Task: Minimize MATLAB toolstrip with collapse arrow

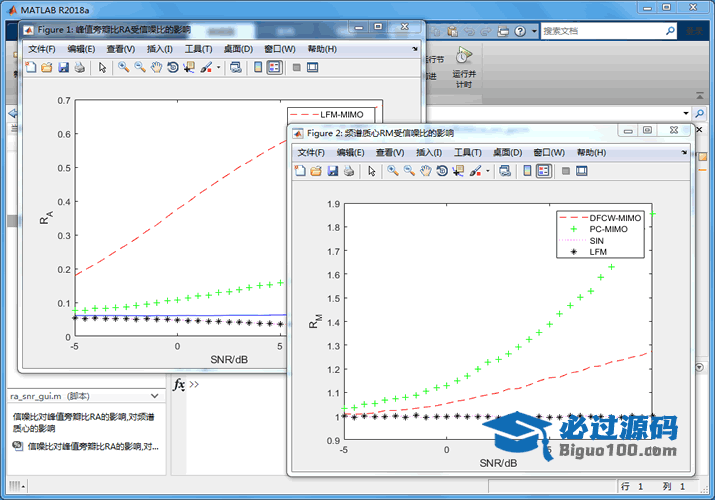Action: (x=699, y=96)
